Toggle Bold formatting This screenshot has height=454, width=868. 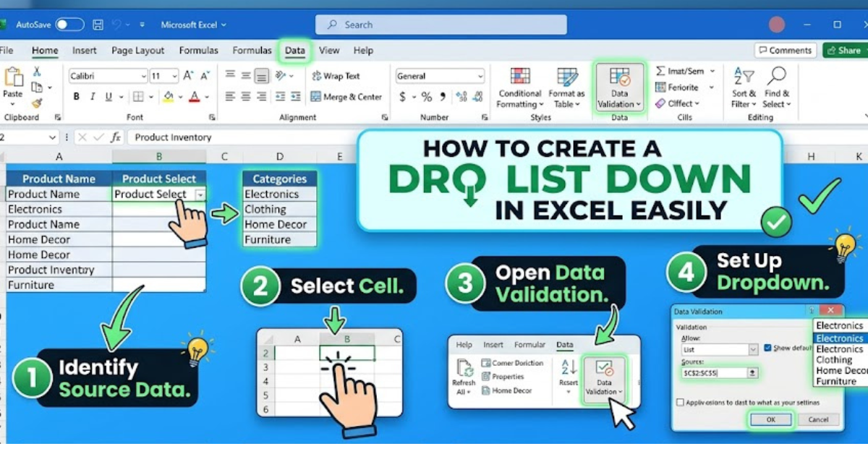point(77,97)
